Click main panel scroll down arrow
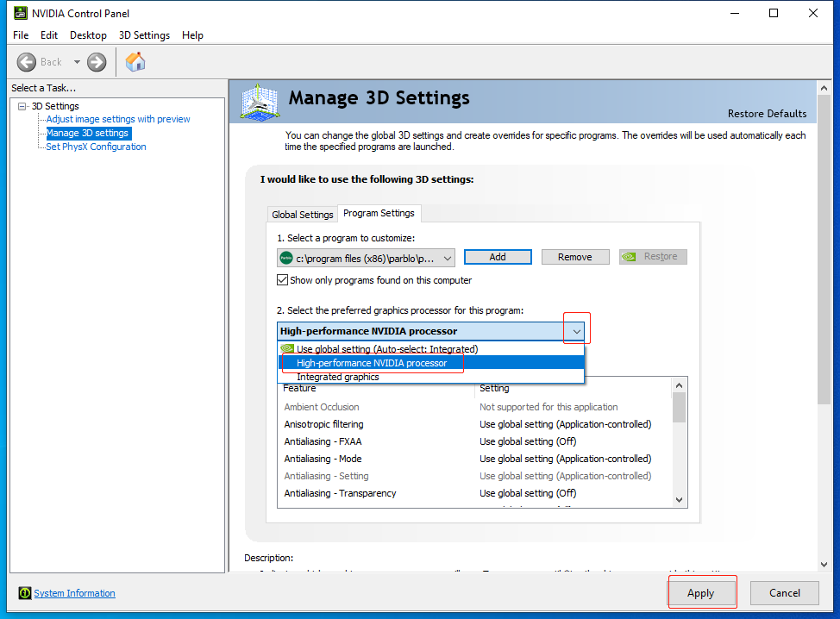The height and width of the screenshot is (619, 840). click(x=824, y=565)
